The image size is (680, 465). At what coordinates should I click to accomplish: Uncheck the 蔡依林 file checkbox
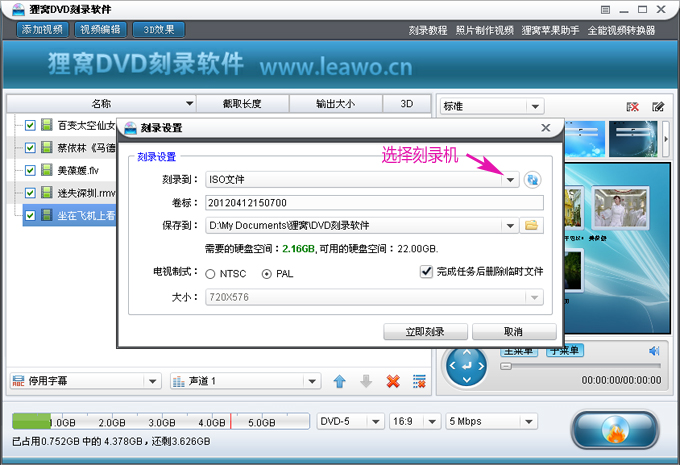click(30, 148)
